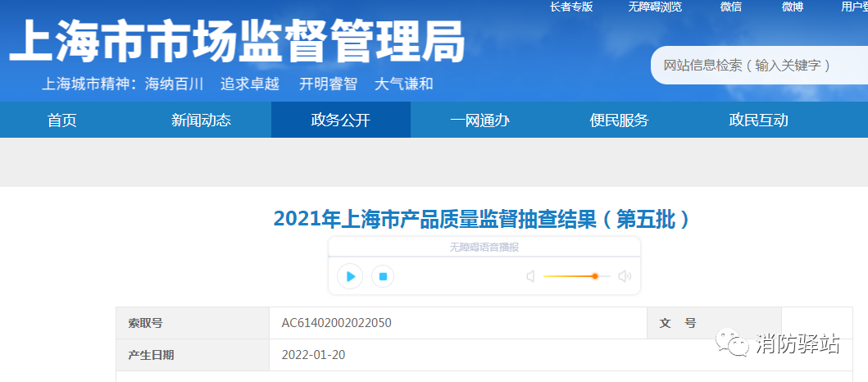Switch to the 便民服务 tab
Screen dimensions: 868x382
(619, 121)
